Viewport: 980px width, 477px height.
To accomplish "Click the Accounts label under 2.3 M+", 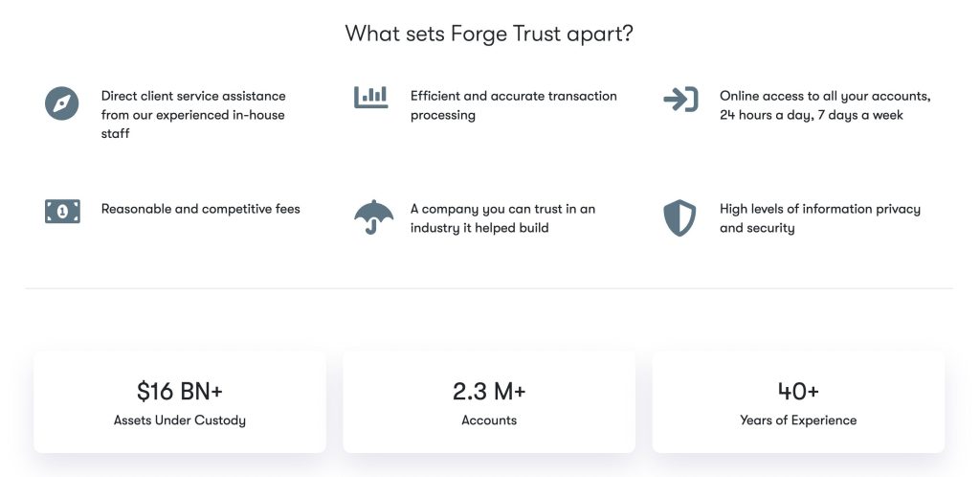I will (489, 420).
